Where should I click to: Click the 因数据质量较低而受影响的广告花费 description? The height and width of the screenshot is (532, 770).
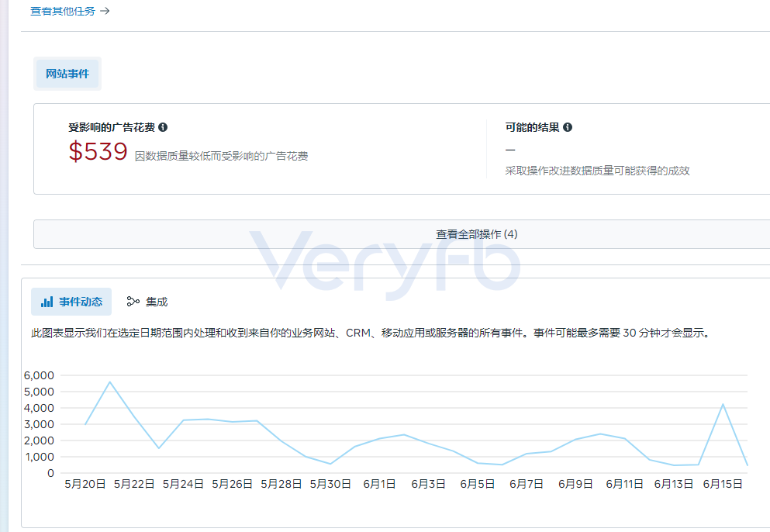click(x=222, y=156)
